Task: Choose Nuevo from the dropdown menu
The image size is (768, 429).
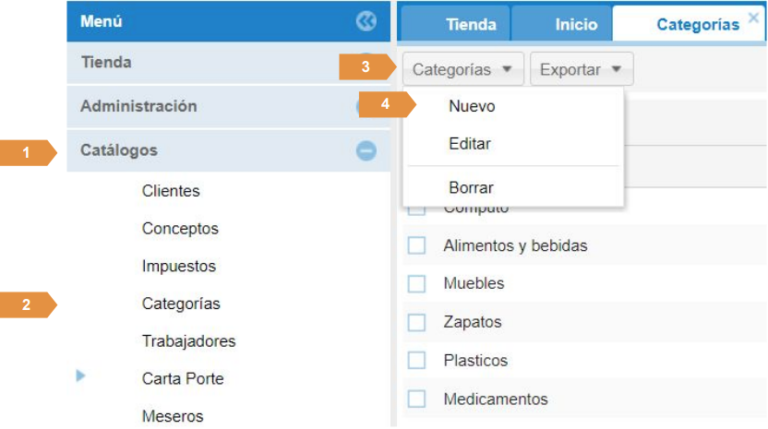Action: (472, 106)
